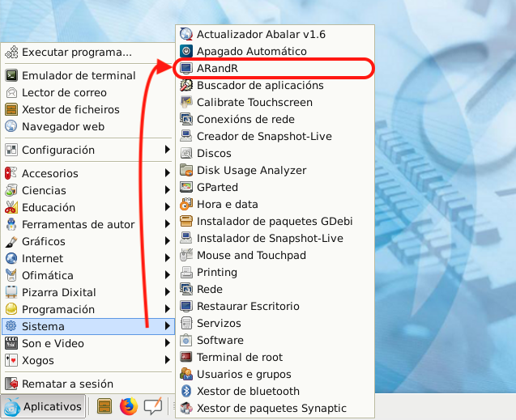The image size is (516, 420).
Task: Click the Terminal de root icon
Action: (186, 357)
